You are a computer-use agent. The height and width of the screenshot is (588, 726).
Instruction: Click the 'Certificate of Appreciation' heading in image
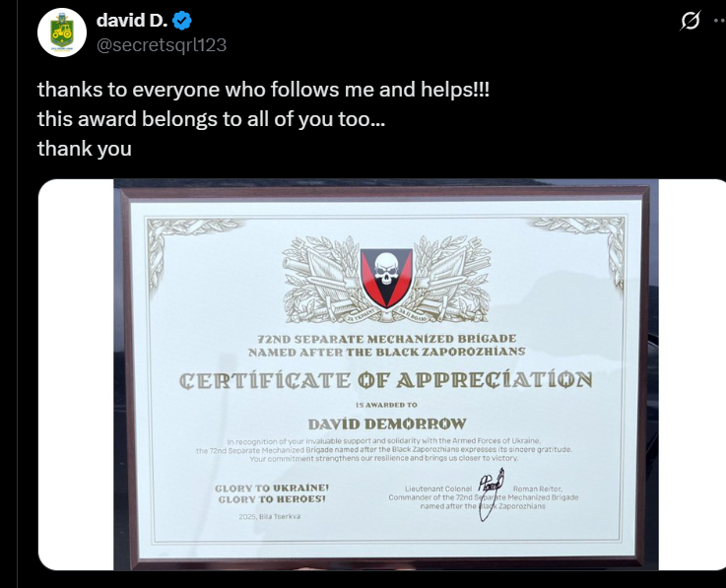point(386,380)
